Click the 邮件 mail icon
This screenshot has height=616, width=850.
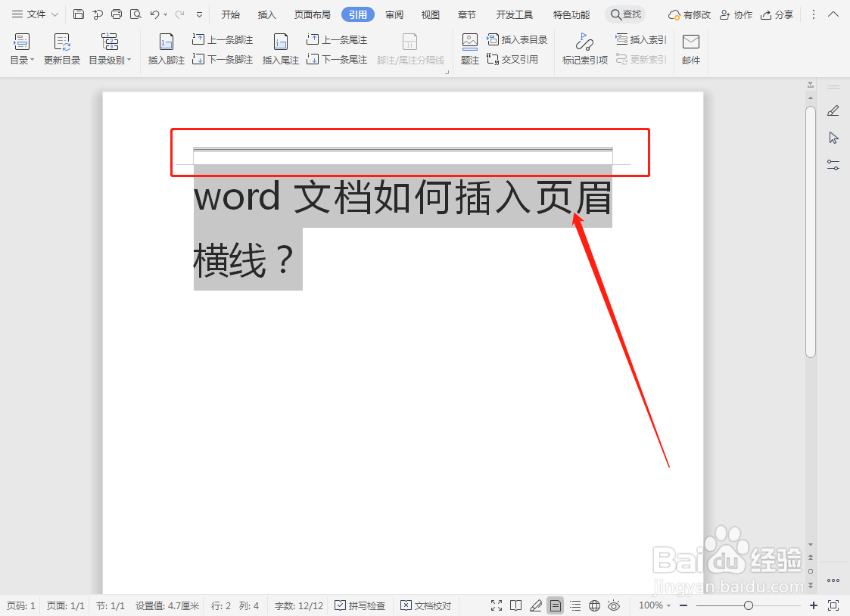click(690, 42)
